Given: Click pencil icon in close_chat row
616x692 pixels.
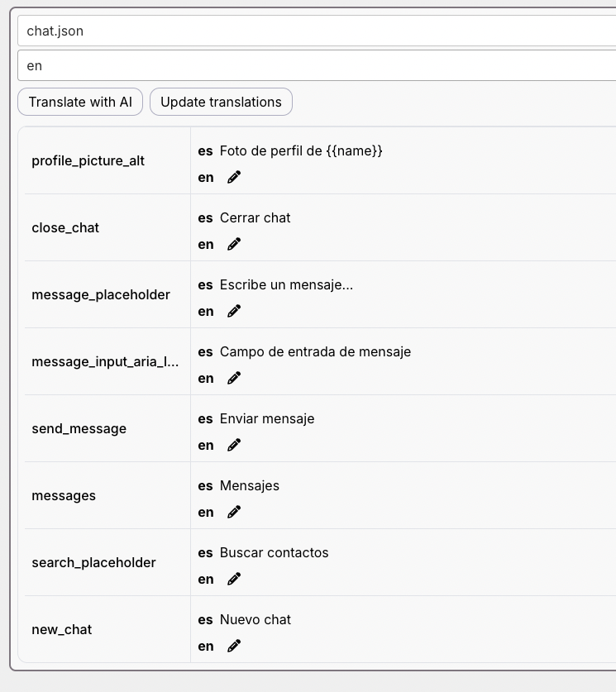Looking at the screenshot, I should point(234,245).
